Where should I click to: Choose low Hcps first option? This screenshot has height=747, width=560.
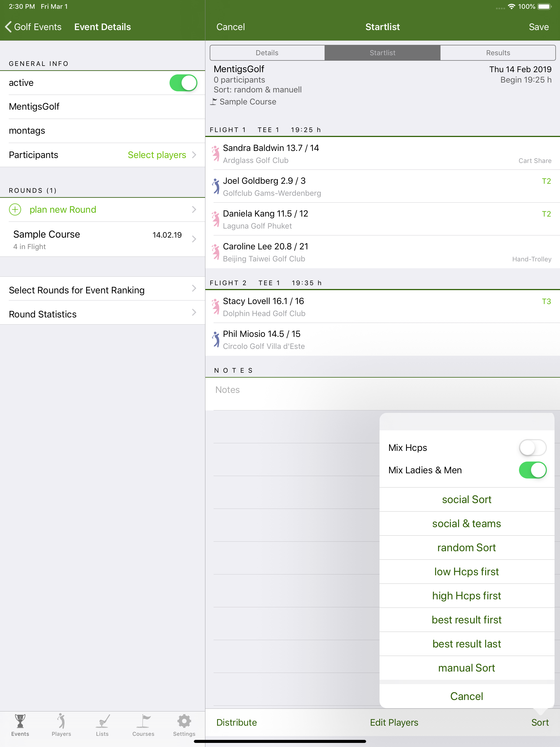click(x=467, y=572)
